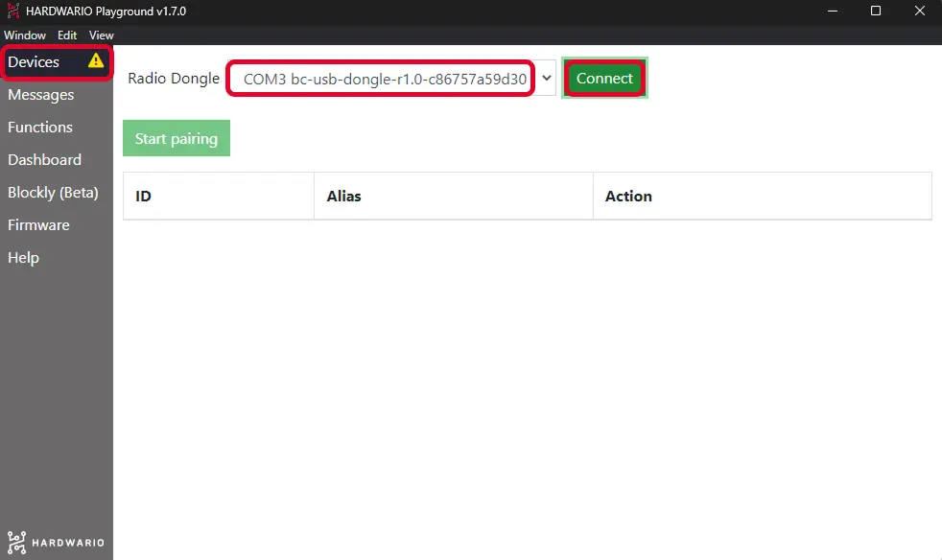This screenshot has height=560, width=942.
Task: Click the yellow warning icon next to Devices
Action: 96,60
